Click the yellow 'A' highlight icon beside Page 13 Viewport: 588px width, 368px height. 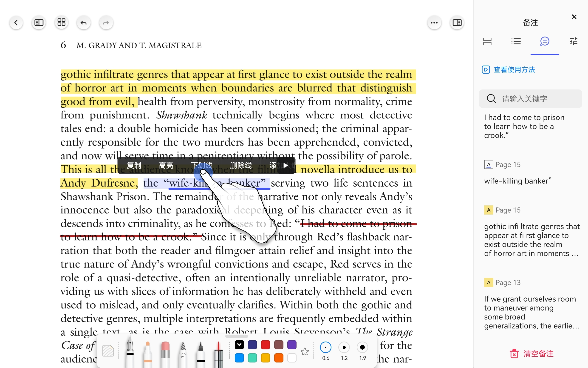tap(488, 282)
